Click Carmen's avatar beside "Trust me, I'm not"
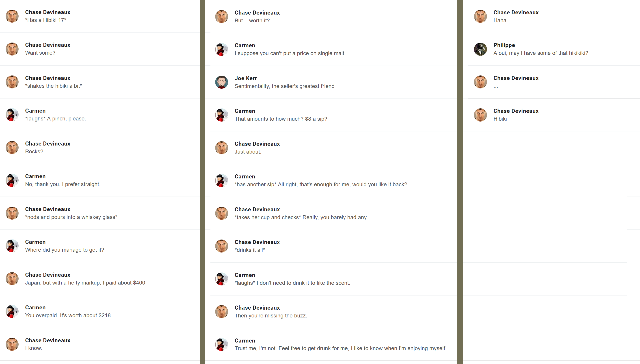This screenshot has width=640, height=364. [x=221, y=345]
